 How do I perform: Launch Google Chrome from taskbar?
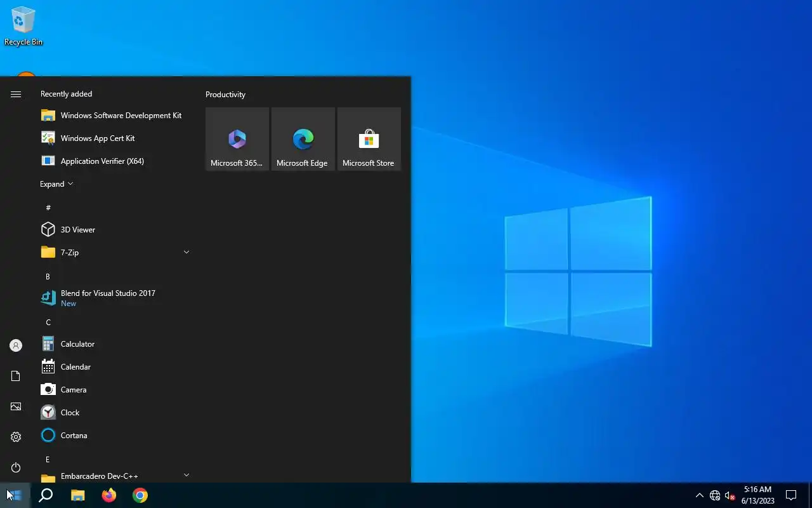tap(140, 495)
